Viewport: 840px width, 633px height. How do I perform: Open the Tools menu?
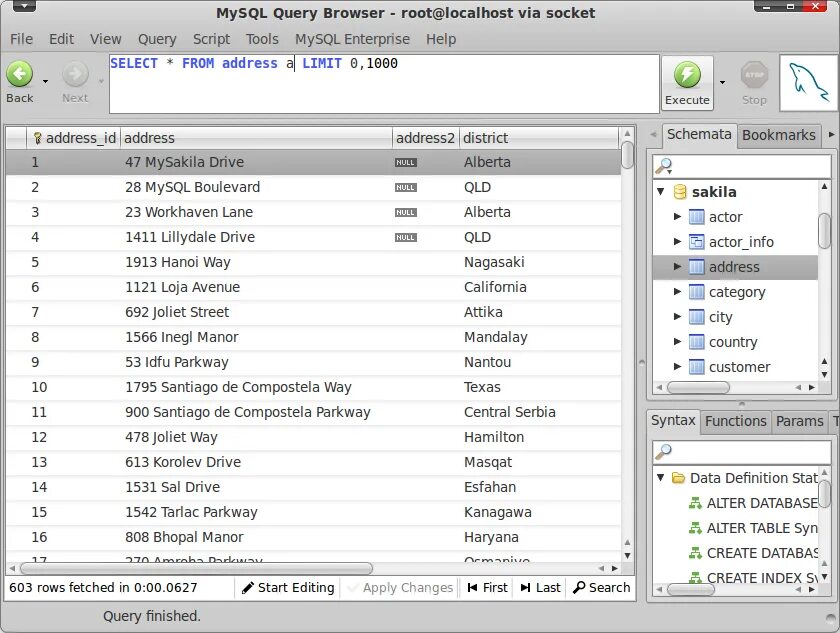click(x=262, y=39)
